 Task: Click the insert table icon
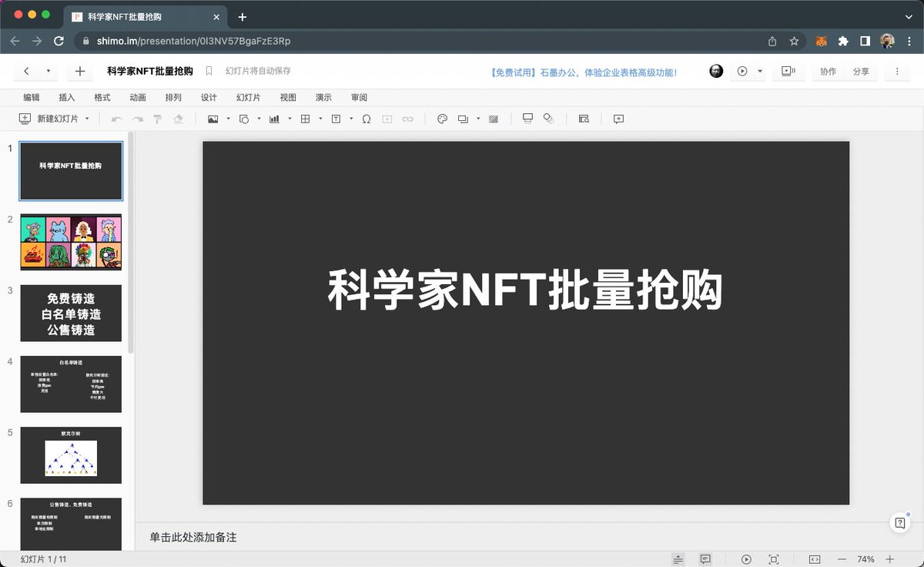pos(305,119)
